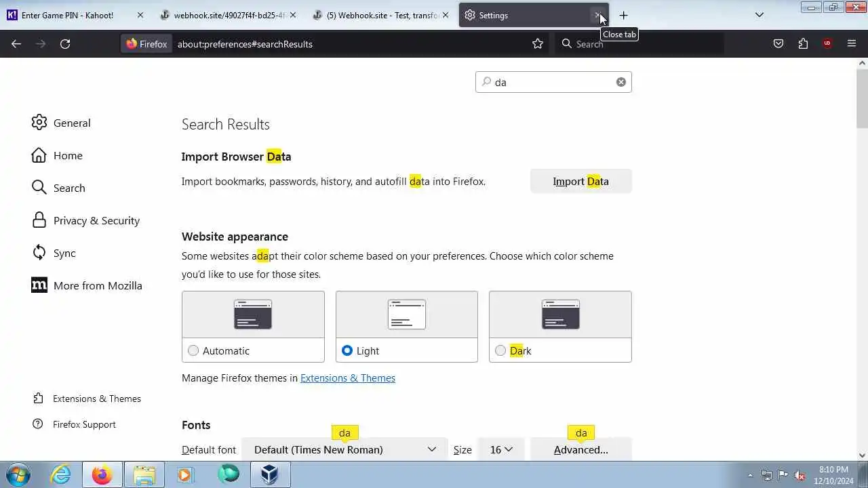Reload the current page
This screenshot has width=868, height=488.
(x=65, y=44)
